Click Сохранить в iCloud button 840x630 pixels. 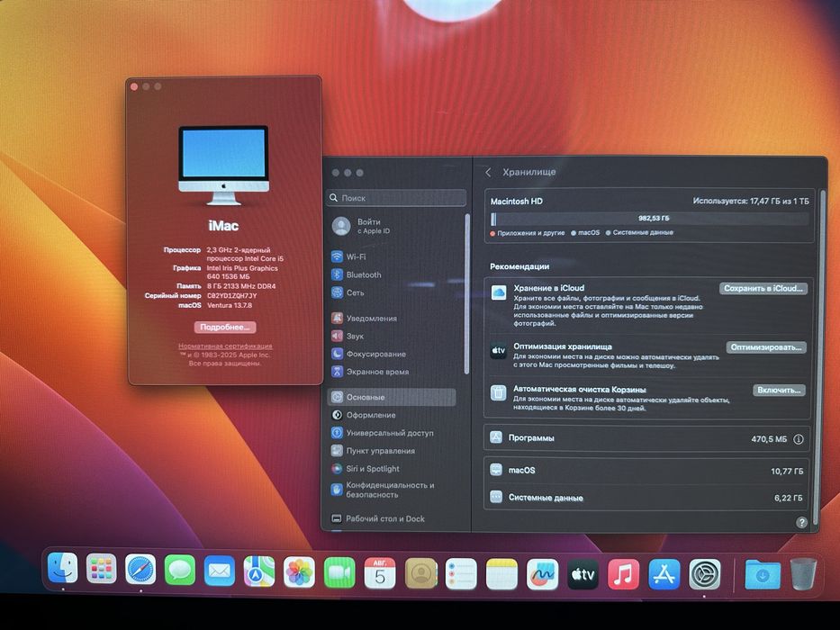tap(763, 288)
